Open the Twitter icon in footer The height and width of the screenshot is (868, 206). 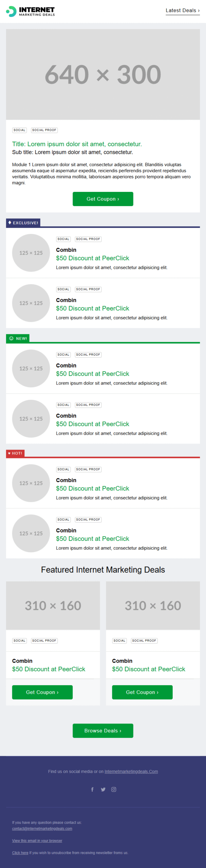(103, 789)
